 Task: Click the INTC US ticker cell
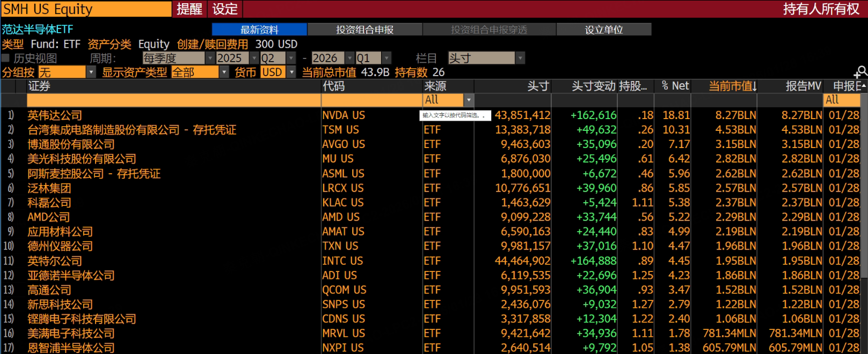click(x=342, y=261)
